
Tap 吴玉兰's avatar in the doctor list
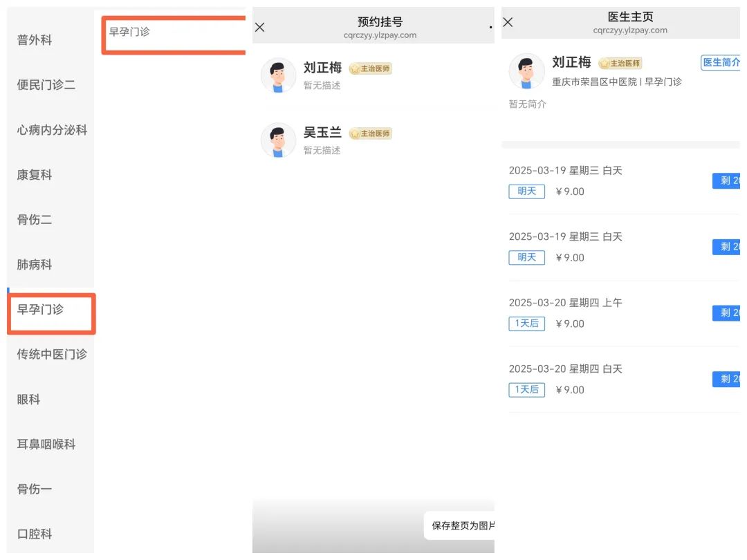click(278, 140)
